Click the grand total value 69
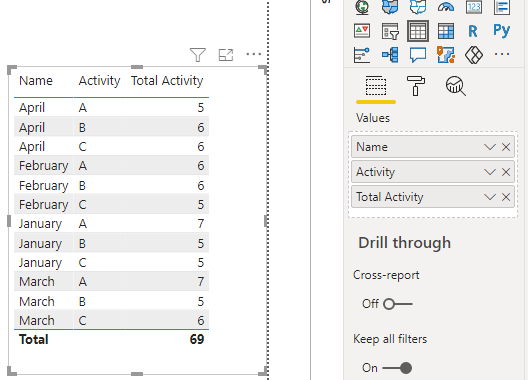 click(x=197, y=340)
